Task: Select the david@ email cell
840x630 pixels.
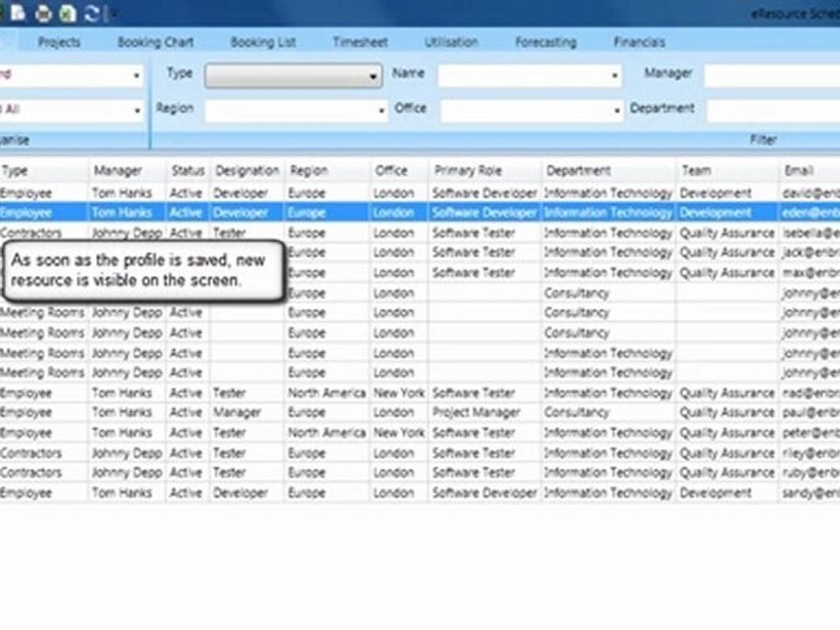Action: point(810,193)
